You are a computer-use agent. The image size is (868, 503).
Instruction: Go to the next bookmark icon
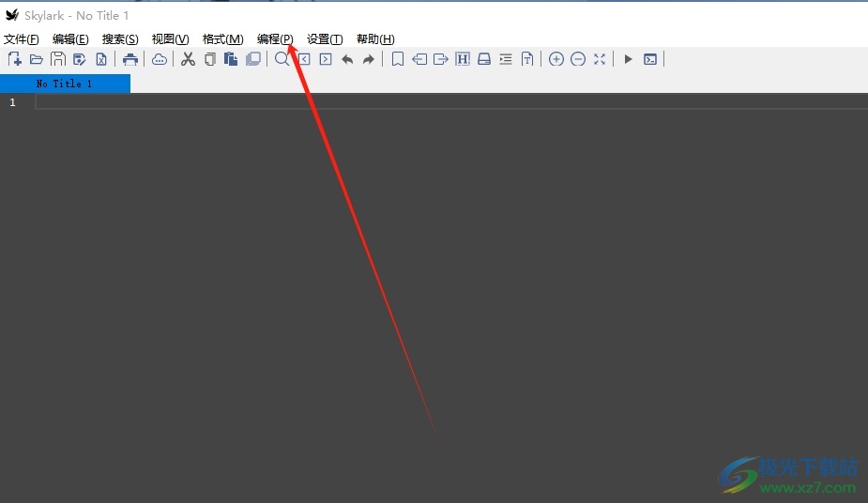(441, 59)
